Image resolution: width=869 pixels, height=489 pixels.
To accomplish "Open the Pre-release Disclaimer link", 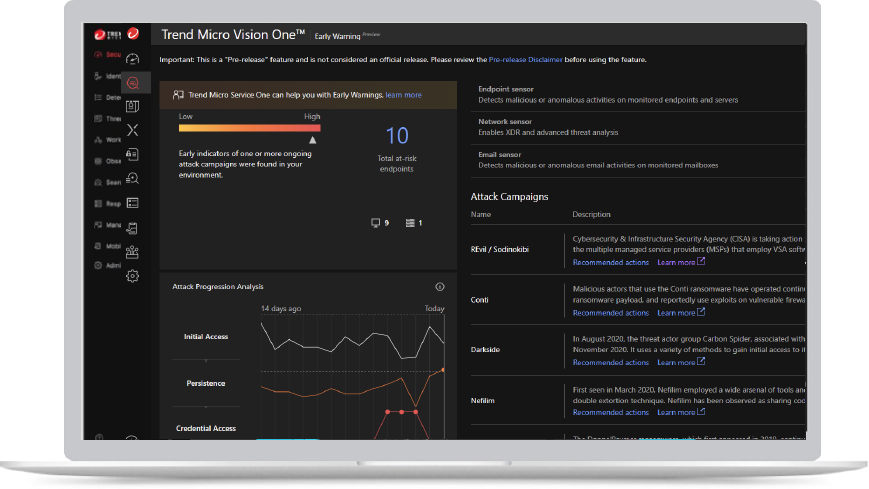I will [x=525, y=59].
